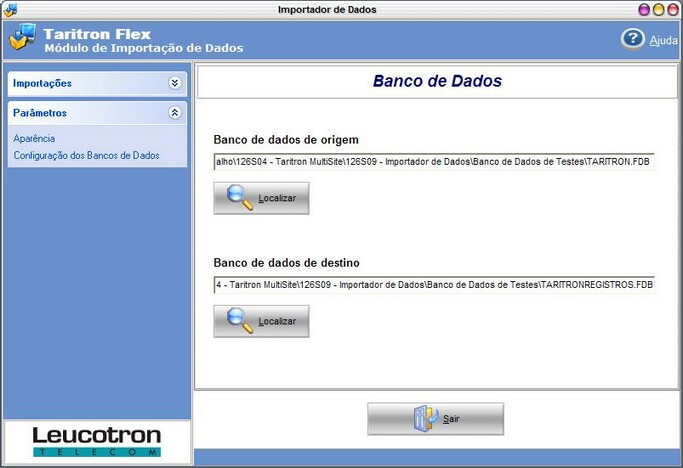
Task: Click the door icon on Sair button
Action: (x=426, y=418)
